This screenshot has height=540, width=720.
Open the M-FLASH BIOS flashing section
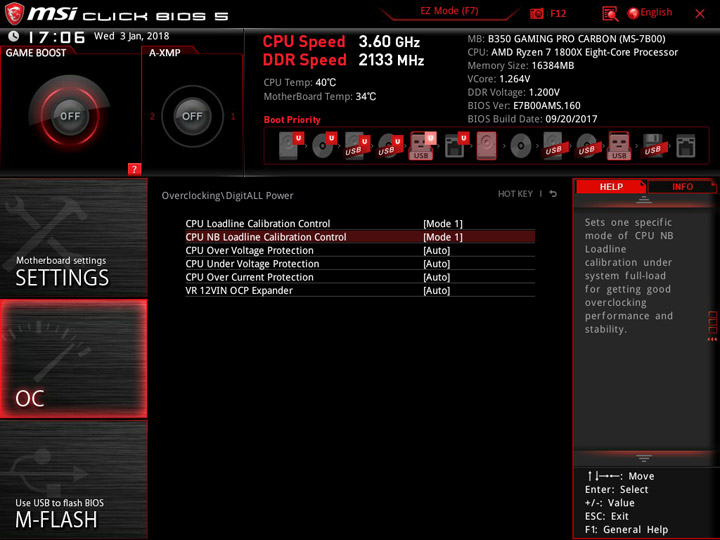click(73, 479)
